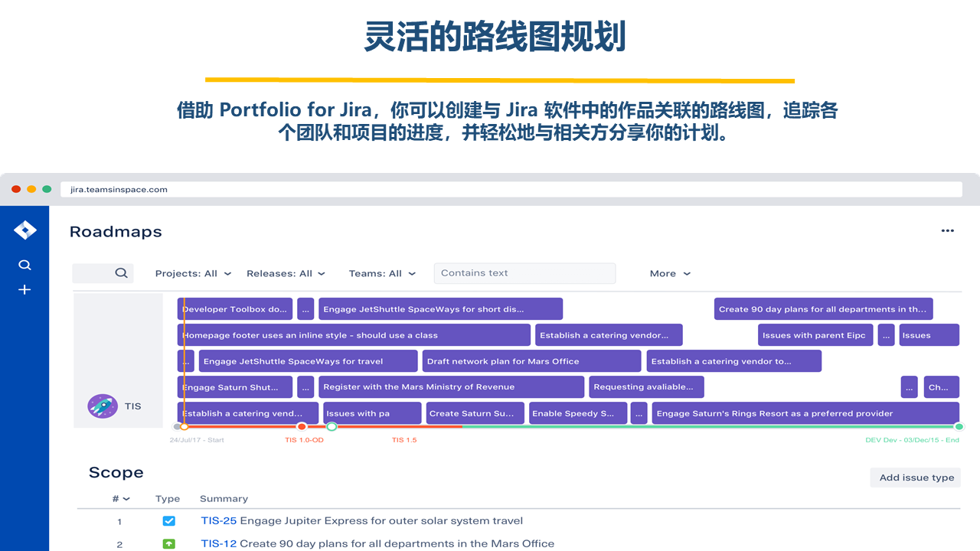
Task: Open the Enable Speedy S card
Action: click(578, 413)
